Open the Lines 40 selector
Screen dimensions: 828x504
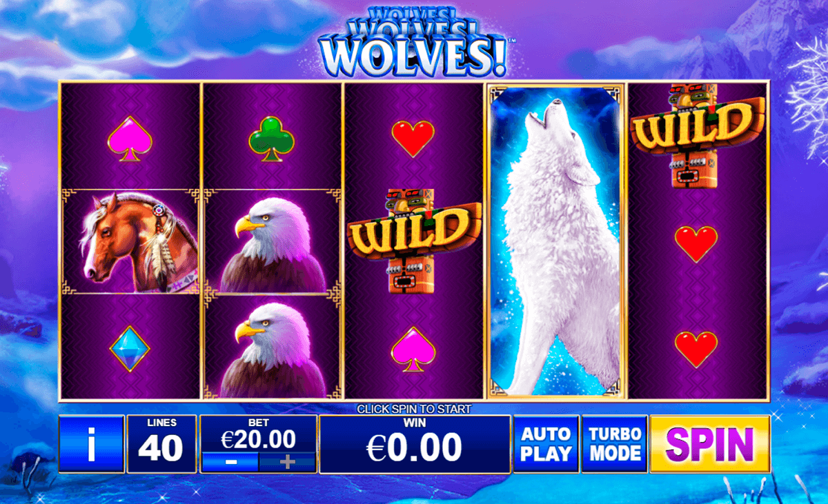point(161,444)
